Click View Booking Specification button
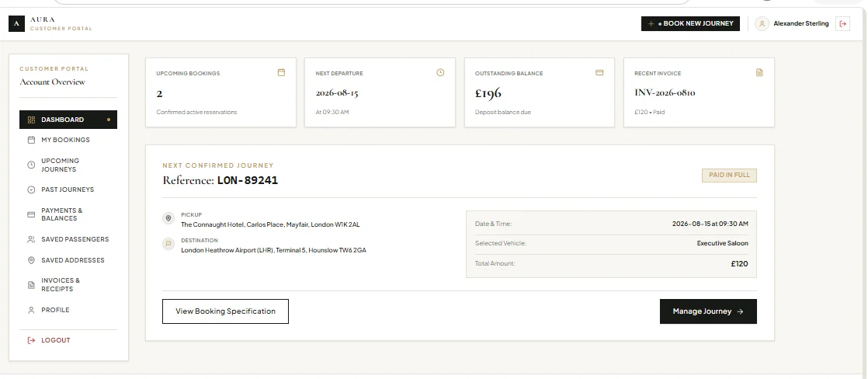The width and height of the screenshot is (868, 379). click(225, 311)
